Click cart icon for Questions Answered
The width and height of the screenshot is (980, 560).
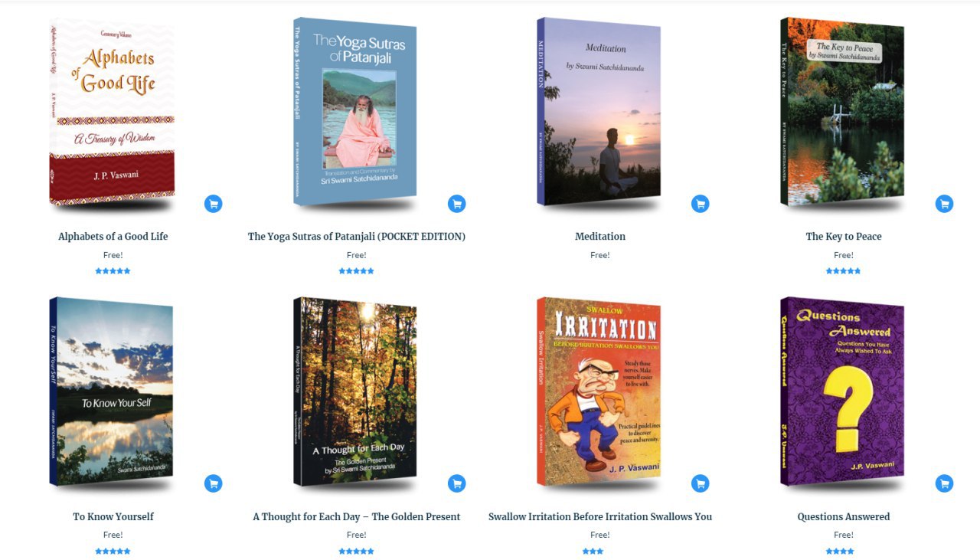click(x=945, y=483)
